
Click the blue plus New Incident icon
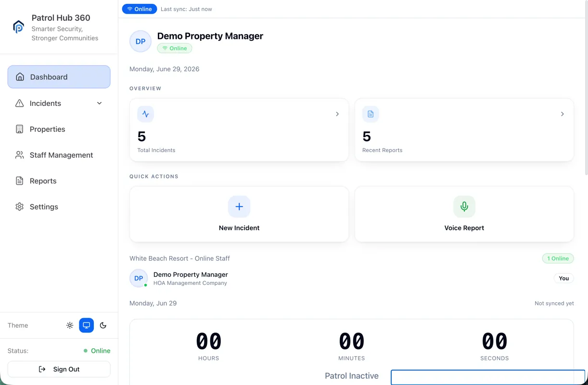point(239,207)
